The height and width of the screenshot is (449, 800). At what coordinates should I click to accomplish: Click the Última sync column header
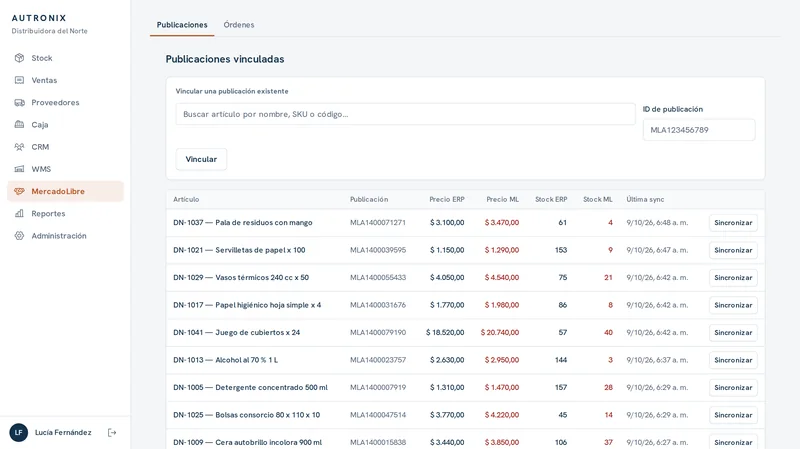[645, 199]
